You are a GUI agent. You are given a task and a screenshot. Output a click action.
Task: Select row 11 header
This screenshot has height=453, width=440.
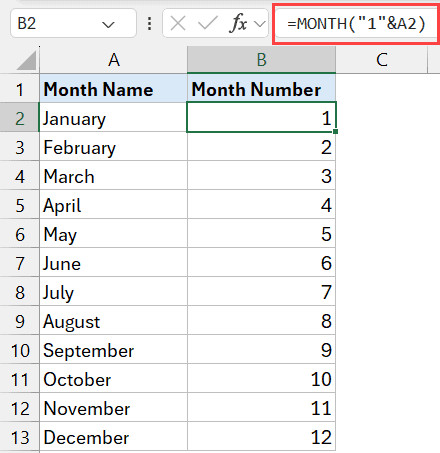pyautogui.click(x=19, y=378)
